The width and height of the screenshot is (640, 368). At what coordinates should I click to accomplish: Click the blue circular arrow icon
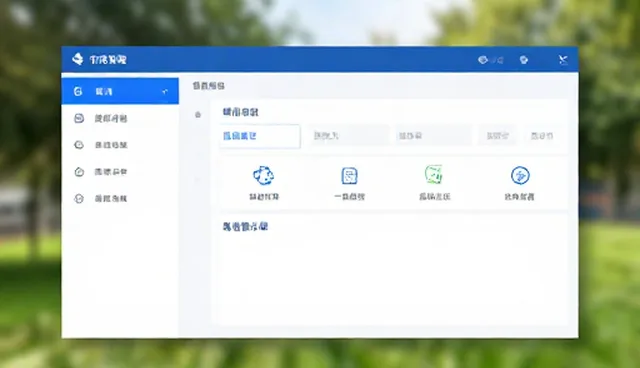[x=520, y=175]
